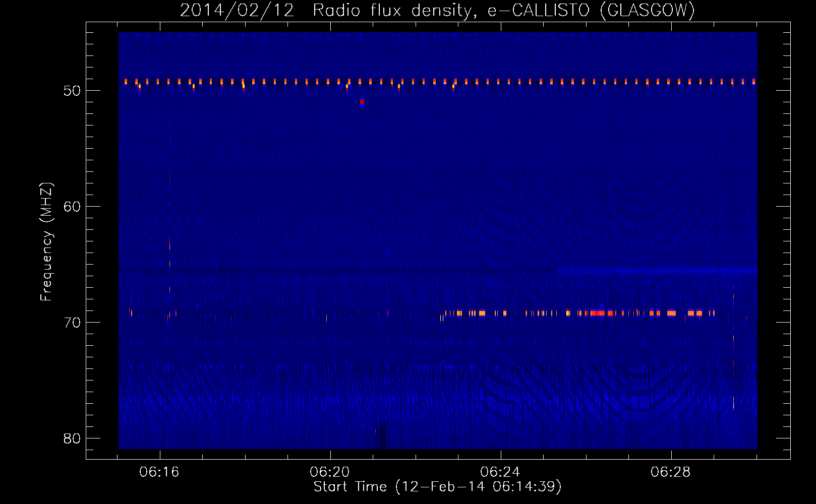Click the 06:28 time tick label
The height and width of the screenshot is (504, 816).
click(671, 472)
